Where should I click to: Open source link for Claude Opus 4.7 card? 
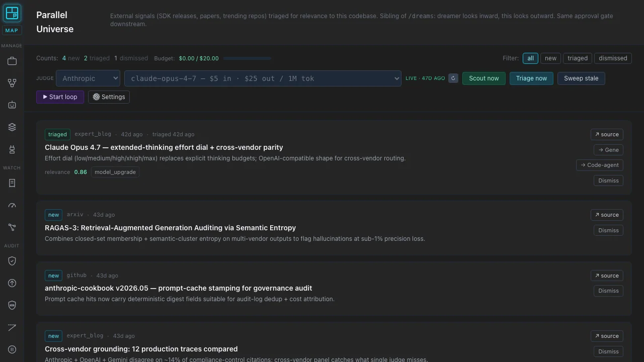coord(607,134)
